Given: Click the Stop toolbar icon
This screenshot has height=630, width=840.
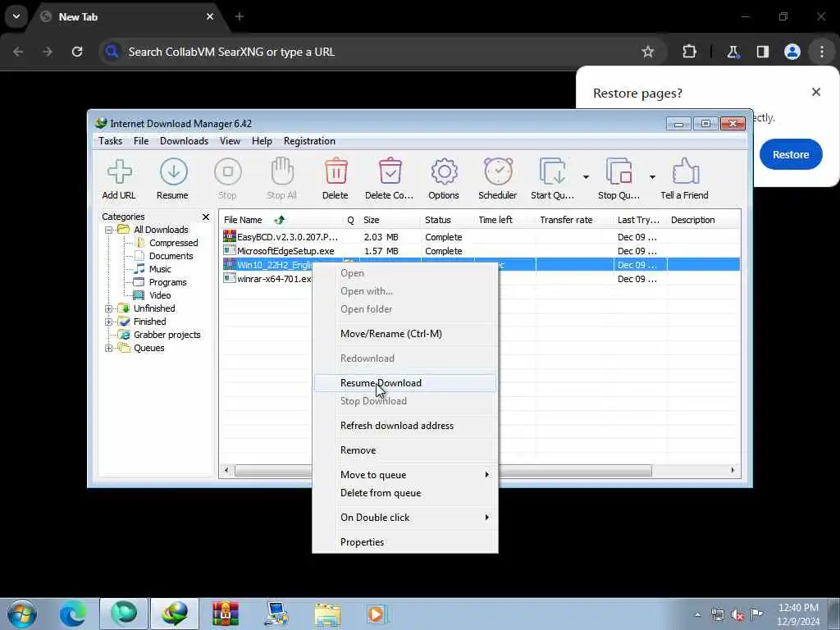Looking at the screenshot, I should [228, 172].
